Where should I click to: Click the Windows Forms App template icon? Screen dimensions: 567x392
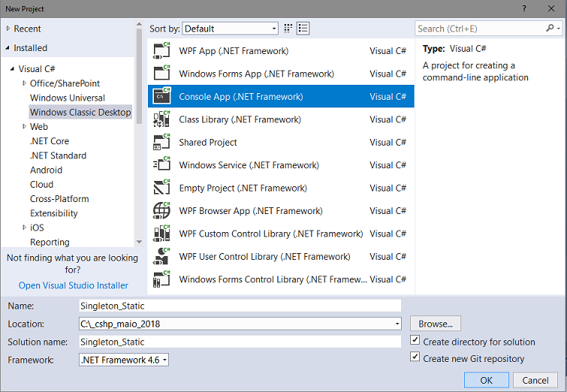[161, 74]
